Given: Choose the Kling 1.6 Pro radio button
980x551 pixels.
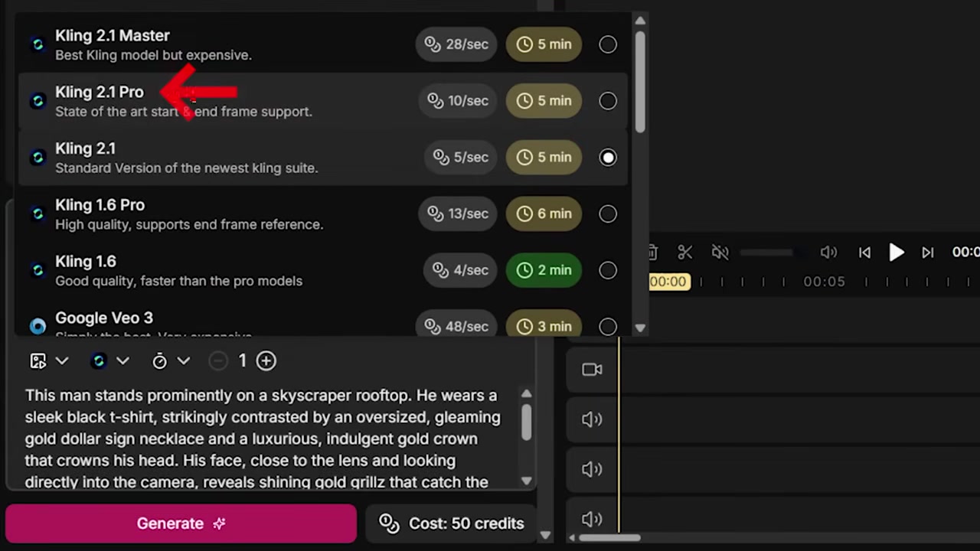Looking at the screenshot, I should coord(608,214).
